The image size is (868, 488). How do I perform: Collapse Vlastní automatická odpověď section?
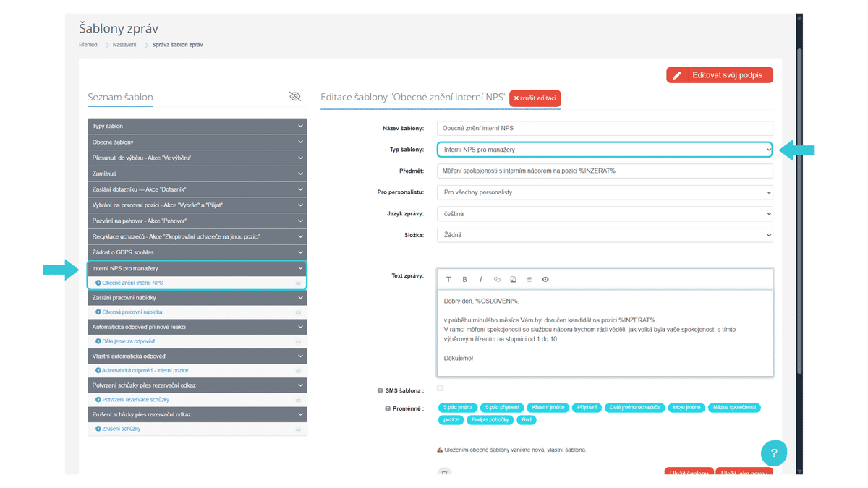[197, 356]
